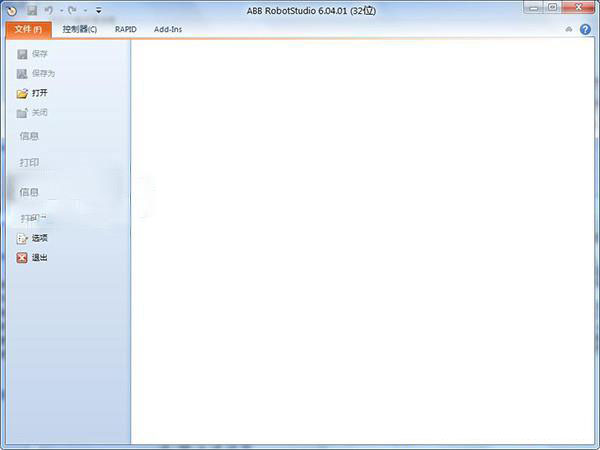Maximize the RobotStudio window
The height and width of the screenshot is (450, 600).
[553, 8]
